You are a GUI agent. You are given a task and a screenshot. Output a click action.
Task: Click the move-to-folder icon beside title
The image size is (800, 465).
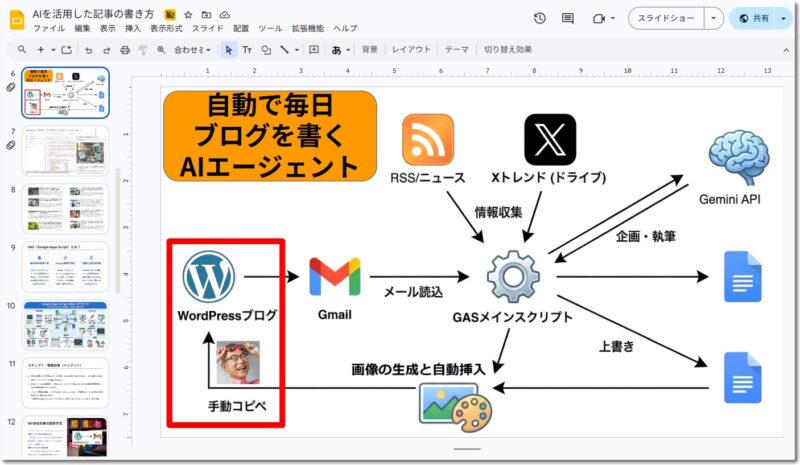coord(206,15)
